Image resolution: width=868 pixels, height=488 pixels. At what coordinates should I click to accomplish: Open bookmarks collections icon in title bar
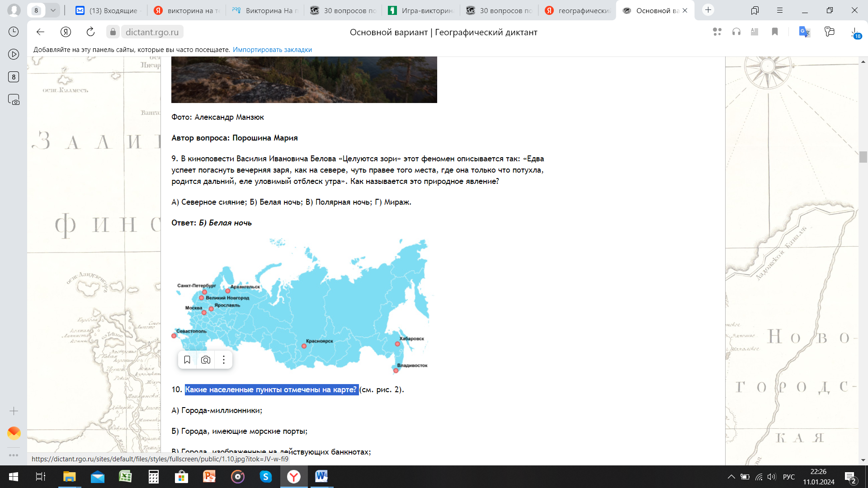pos(755,10)
